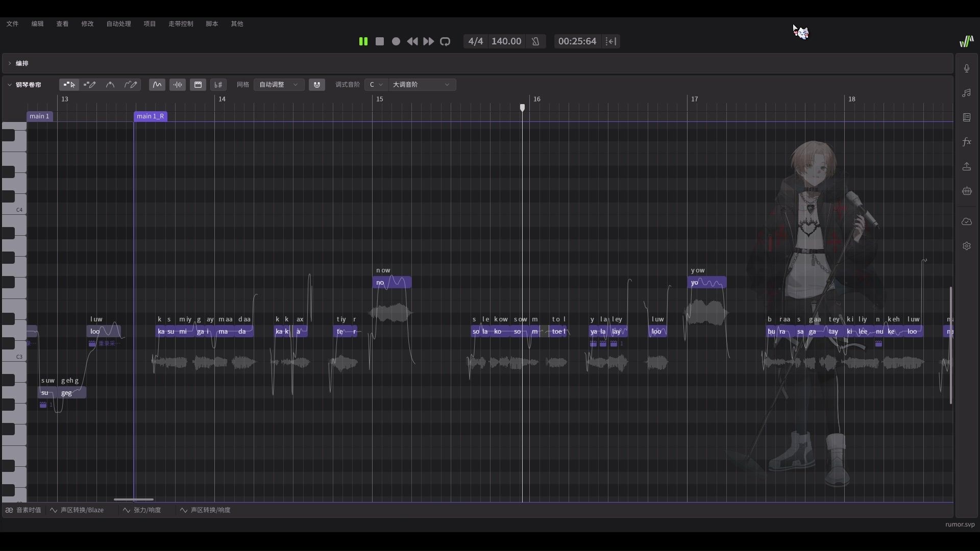Click the playhead marker on the ruler

522,108
